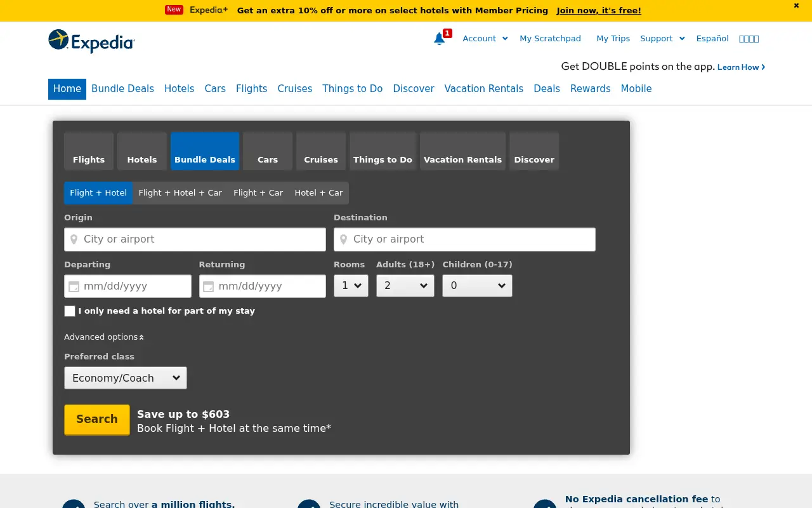This screenshot has height=508, width=812.
Task: Select the Vacation Rentals search tab
Action: click(x=462, y=151)
